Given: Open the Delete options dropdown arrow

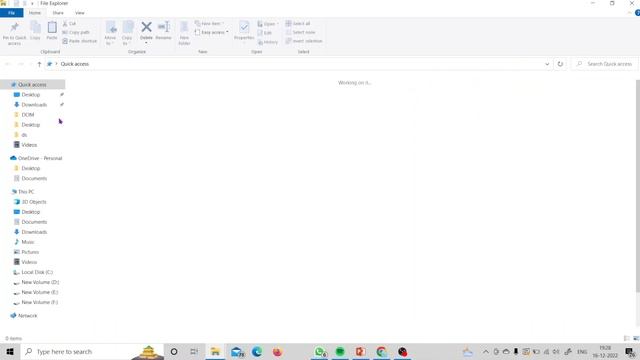Looking at the screenshot, I should click(x=146, y=42).
